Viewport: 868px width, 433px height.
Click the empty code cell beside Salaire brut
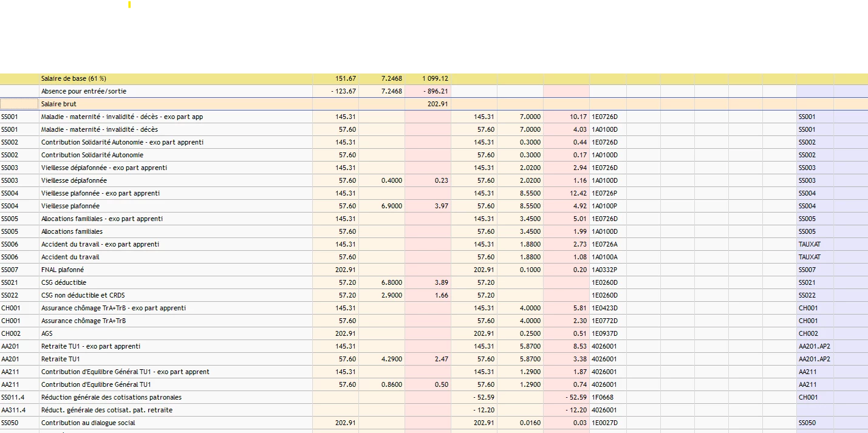pyautogui.click(x=19, y=104)
